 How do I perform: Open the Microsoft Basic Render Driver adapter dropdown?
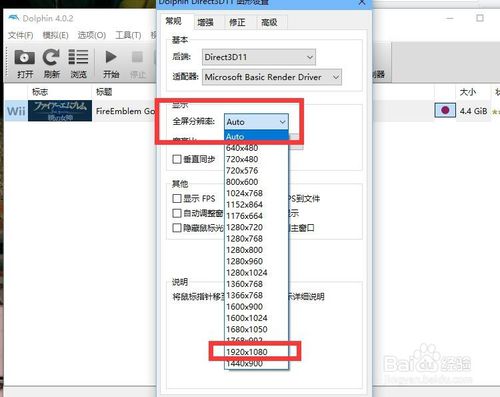click(x=272, y=77)
